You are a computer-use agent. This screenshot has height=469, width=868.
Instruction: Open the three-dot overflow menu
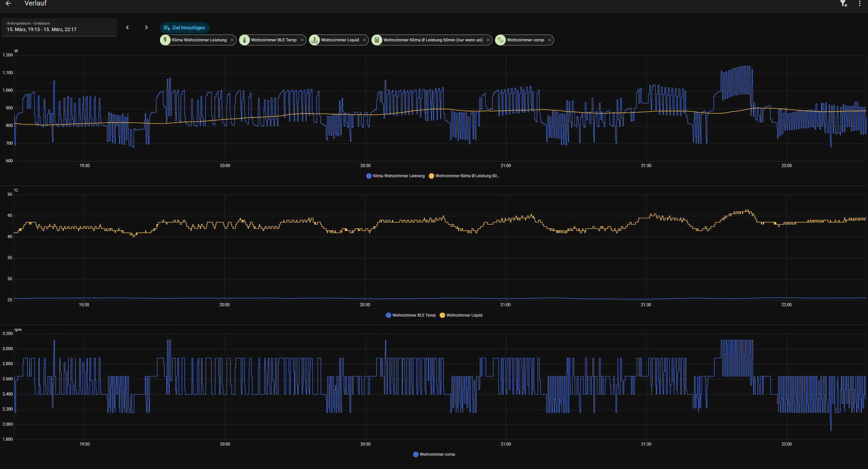[859, 4]
